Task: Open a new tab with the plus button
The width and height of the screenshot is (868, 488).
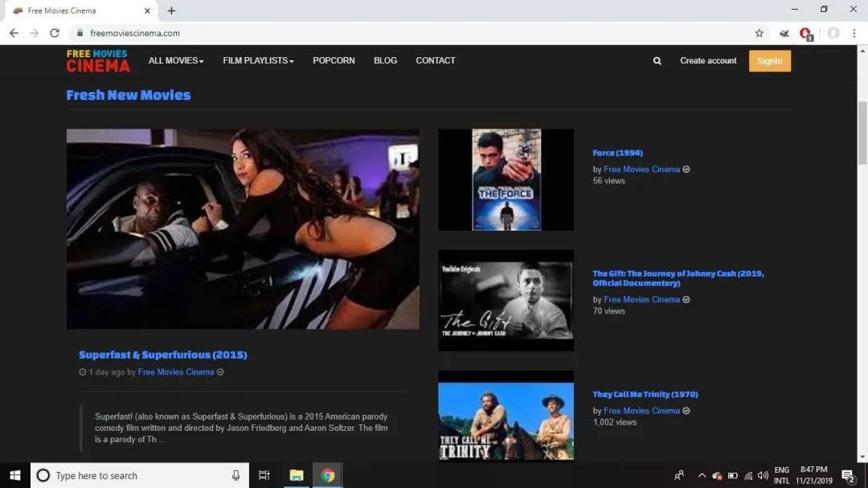Action: click(x=172, y=10)
